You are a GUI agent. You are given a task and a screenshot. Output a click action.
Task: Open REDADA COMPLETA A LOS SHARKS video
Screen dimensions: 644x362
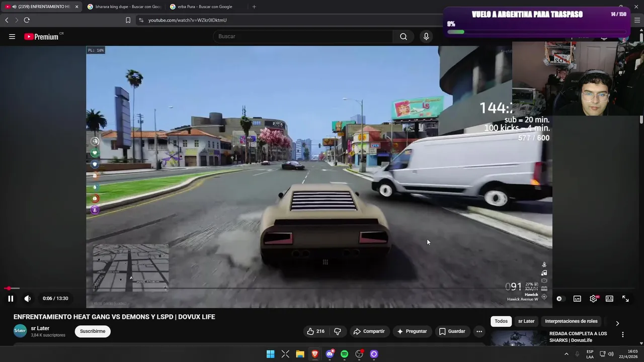point(578,337)
